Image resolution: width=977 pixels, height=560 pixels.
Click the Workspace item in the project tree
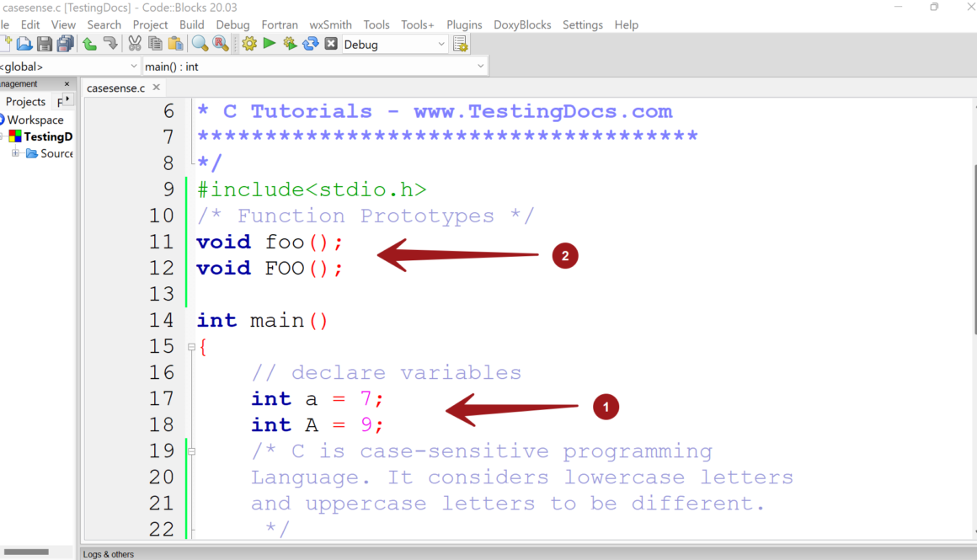pyautogui.click(x=37, y=120)
